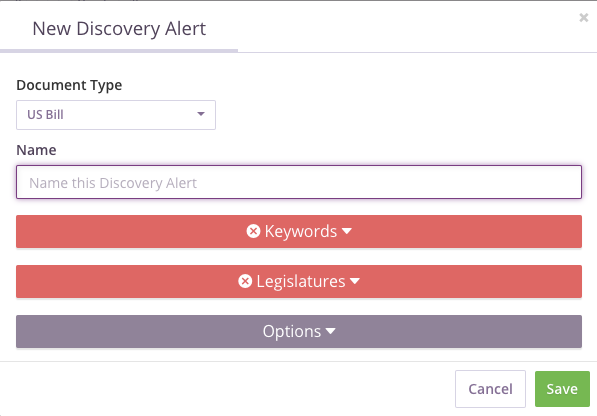The image size is (597, 416).
Task: Close the New Discovery Alert dialog
Action: 583,18
